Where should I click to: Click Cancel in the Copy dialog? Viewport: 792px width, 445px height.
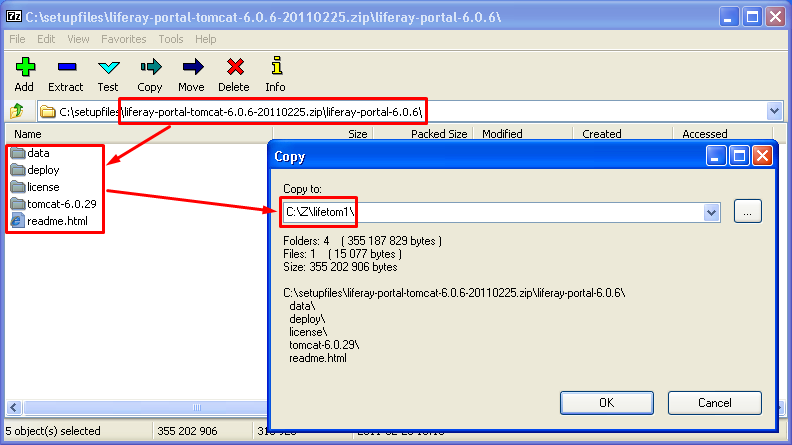pyautogui.click(x=715, y=403)
